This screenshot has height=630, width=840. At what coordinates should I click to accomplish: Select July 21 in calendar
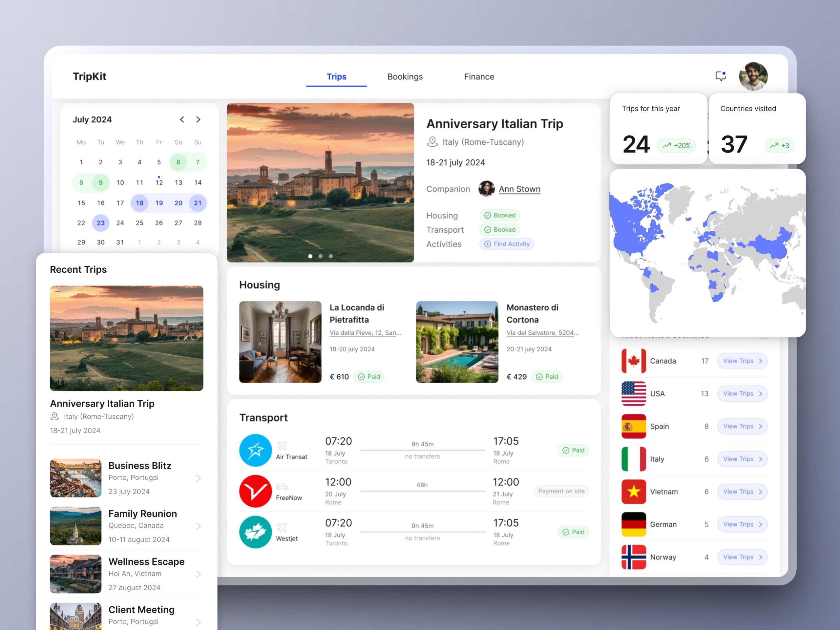[x=198, y=203]
